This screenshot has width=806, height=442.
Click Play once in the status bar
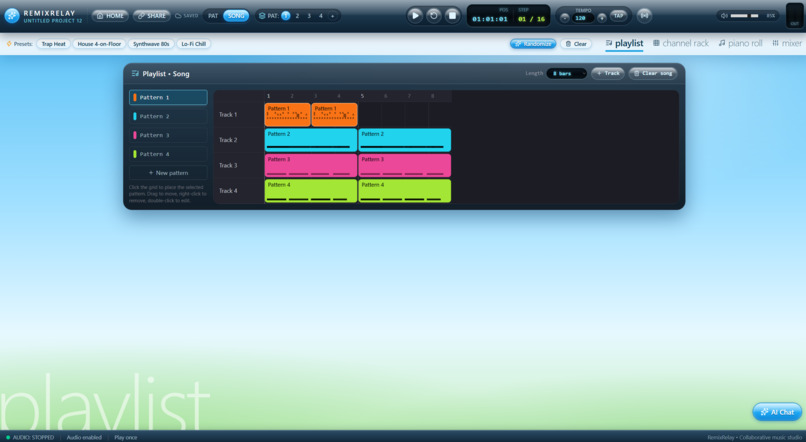[x=125, y=437]
